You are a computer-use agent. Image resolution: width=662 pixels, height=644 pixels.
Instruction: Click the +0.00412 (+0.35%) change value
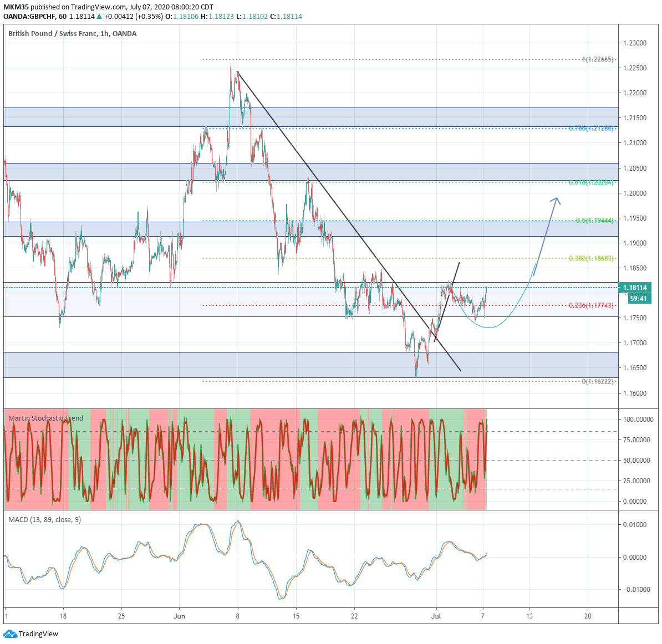pos(134,17)
